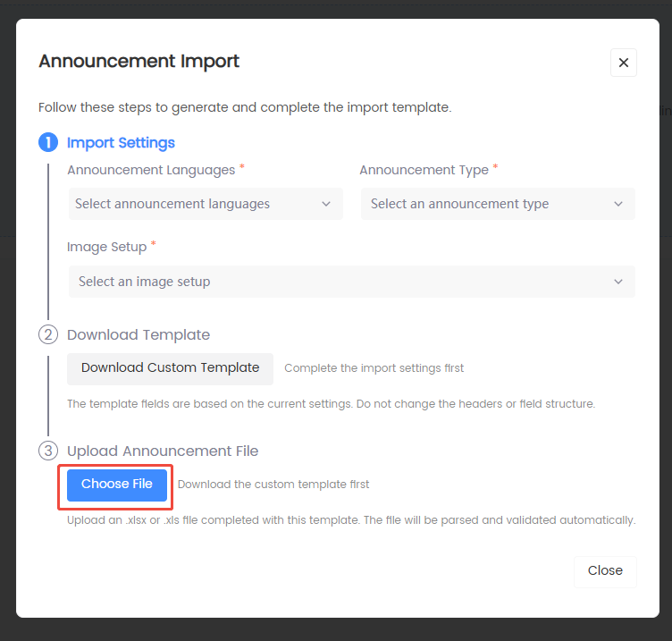The width and height of the screenshot is (672, 641).
Task: Click the Upload Announcement File step heading
Action: click(x=163, y=451)
